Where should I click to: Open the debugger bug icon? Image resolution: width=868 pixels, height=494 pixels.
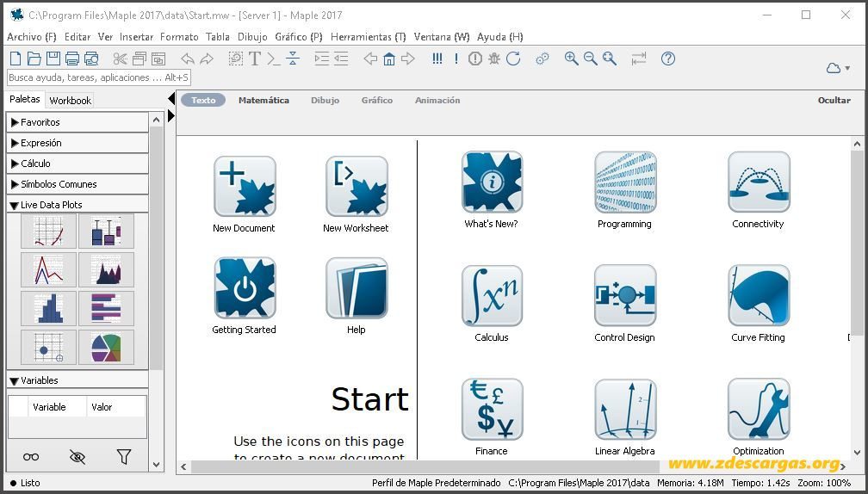click(x=494, y=59)
